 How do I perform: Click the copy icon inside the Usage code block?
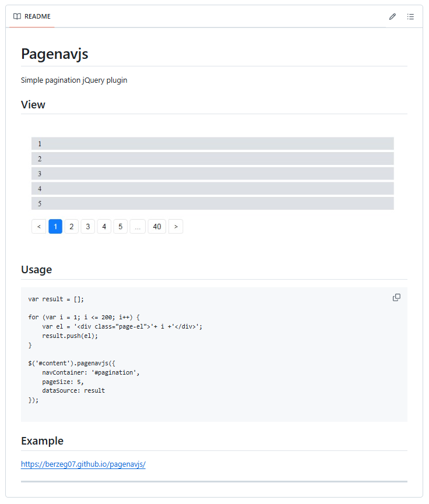(396, 297)
